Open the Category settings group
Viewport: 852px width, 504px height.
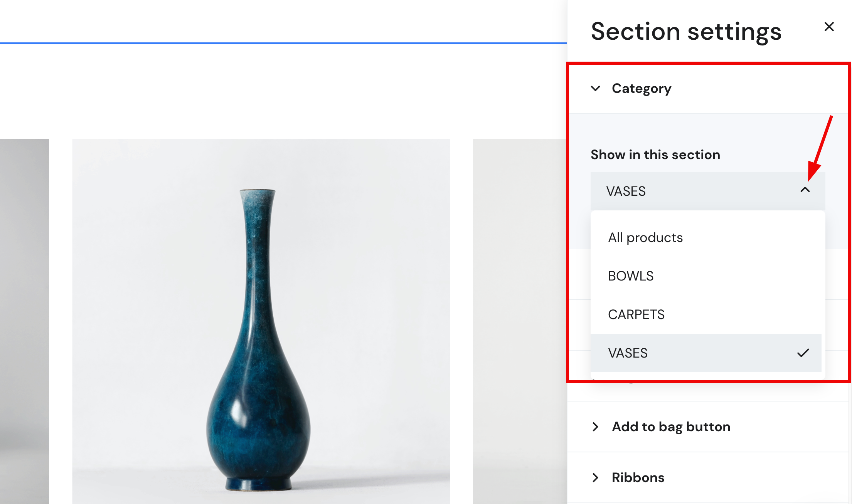641,88
